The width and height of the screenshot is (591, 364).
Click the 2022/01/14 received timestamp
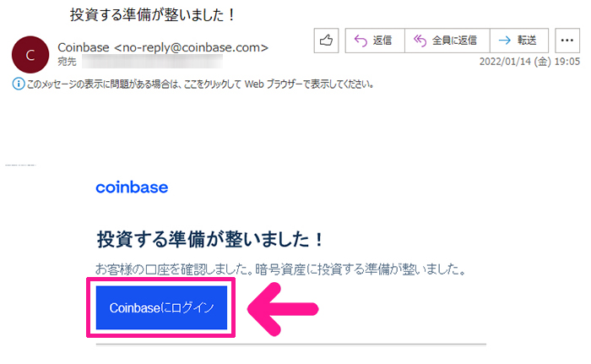pos(529,62)
